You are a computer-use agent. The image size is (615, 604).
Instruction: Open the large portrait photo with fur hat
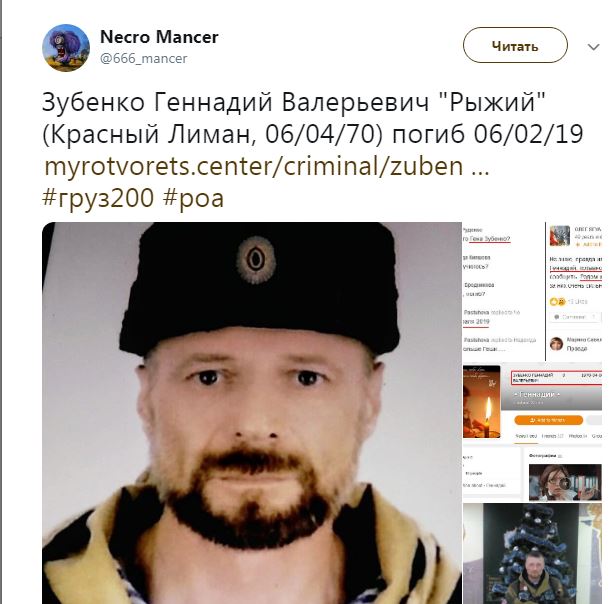(252, 413)
